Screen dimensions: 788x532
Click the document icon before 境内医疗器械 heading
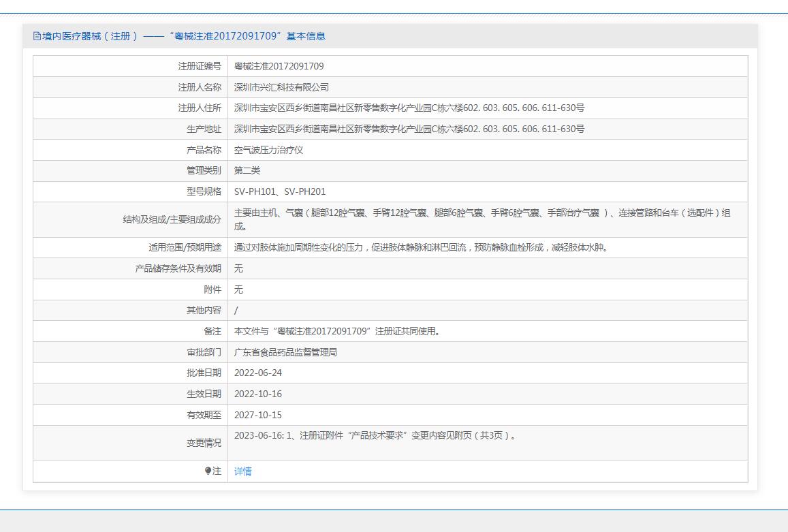click(x=37, y=36)
